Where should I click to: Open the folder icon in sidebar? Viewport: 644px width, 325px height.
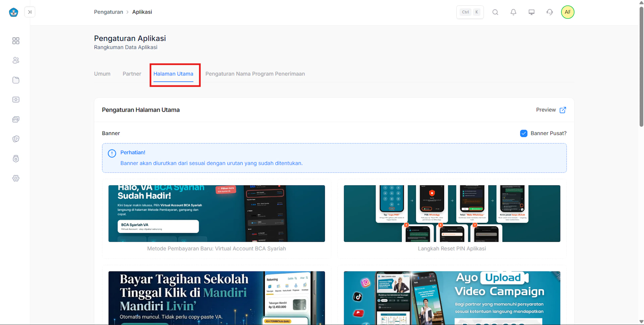(16, 80)
